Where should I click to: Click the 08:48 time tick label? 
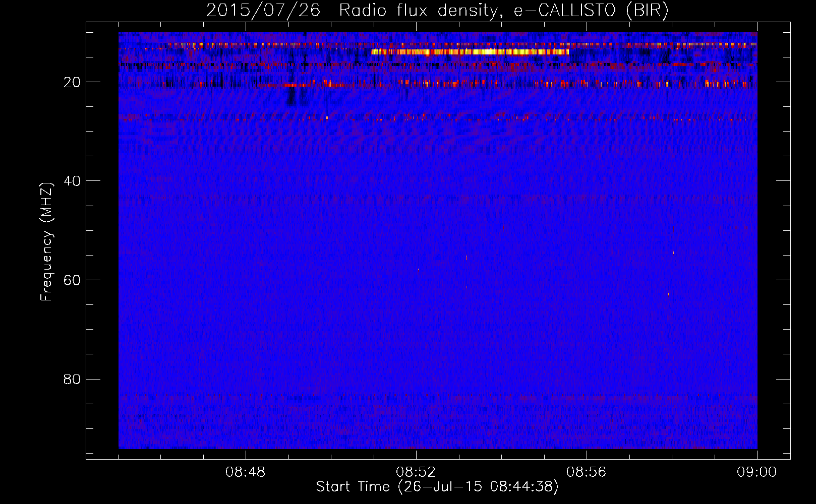[246, 472]
